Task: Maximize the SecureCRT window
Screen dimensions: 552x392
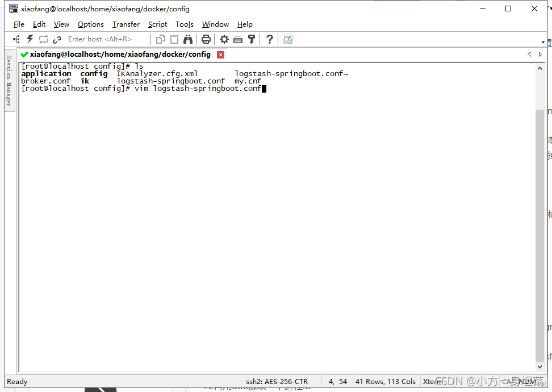Action: 508,9
